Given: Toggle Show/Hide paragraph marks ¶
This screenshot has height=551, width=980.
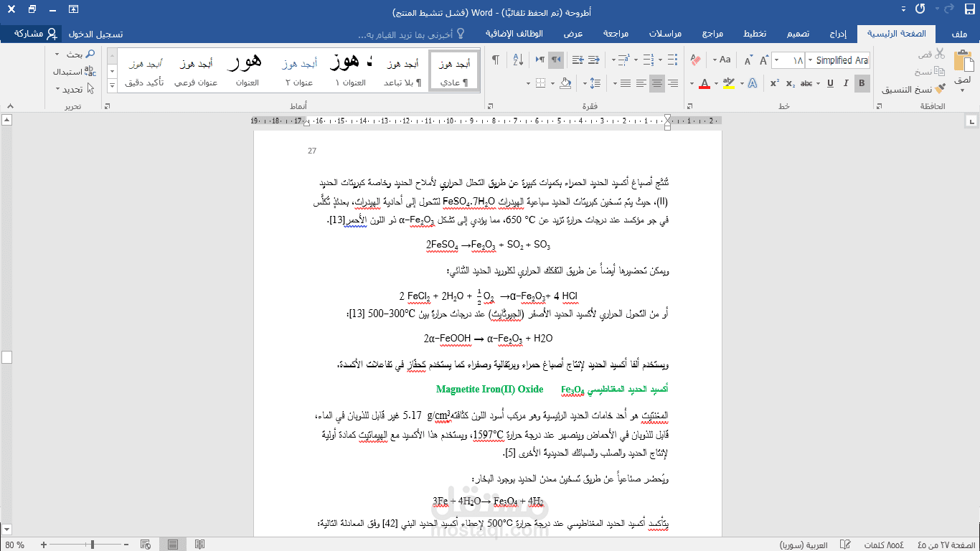Looking at the screenshot, I should tap(496, 60).
